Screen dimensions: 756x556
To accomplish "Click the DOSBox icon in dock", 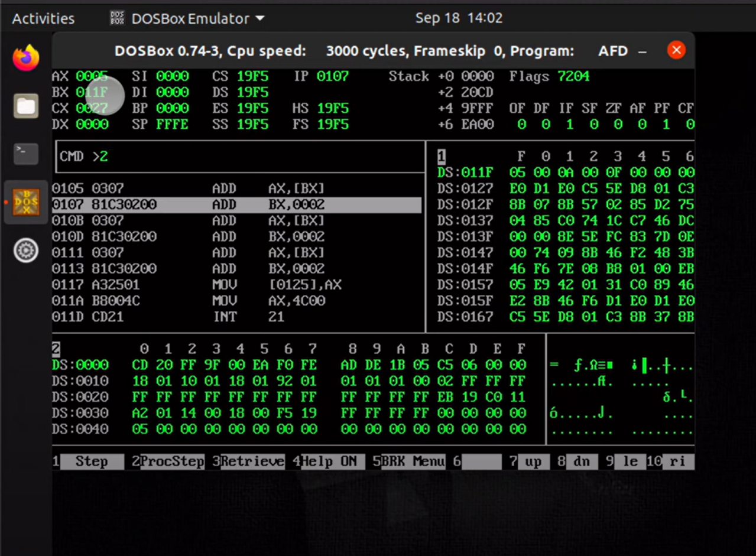I will pyautogui.click(x=26, y=202).
